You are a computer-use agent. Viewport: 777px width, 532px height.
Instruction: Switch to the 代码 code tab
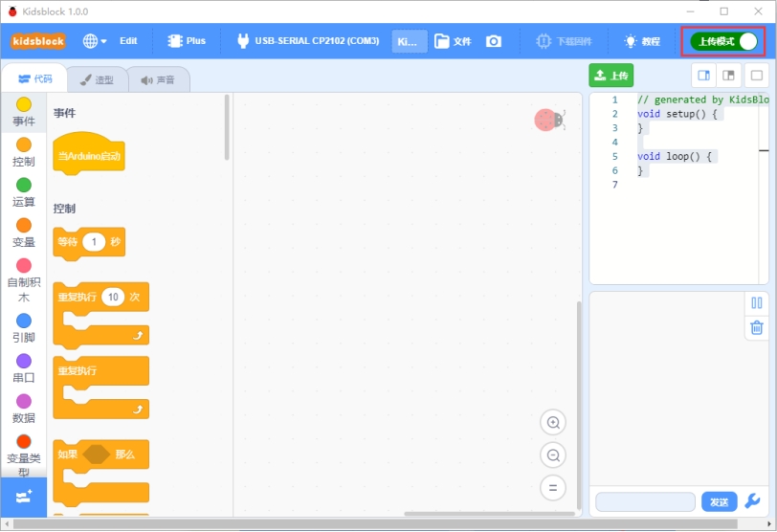(x=34, y=78)
